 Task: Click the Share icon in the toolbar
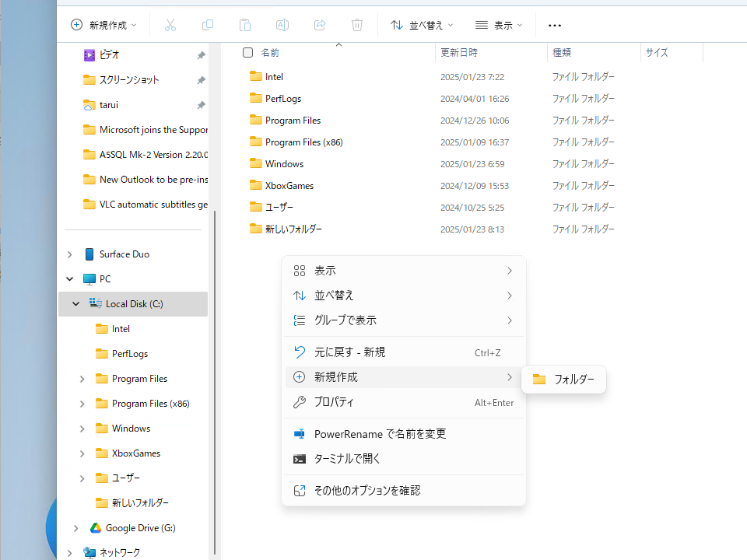pos(320,25)
